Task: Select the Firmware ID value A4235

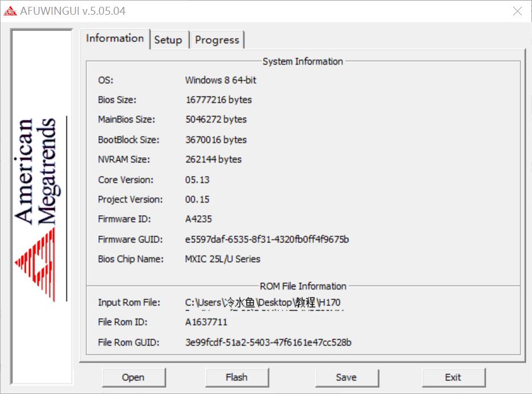Action: pyautogui.click(x=198, y=219)
